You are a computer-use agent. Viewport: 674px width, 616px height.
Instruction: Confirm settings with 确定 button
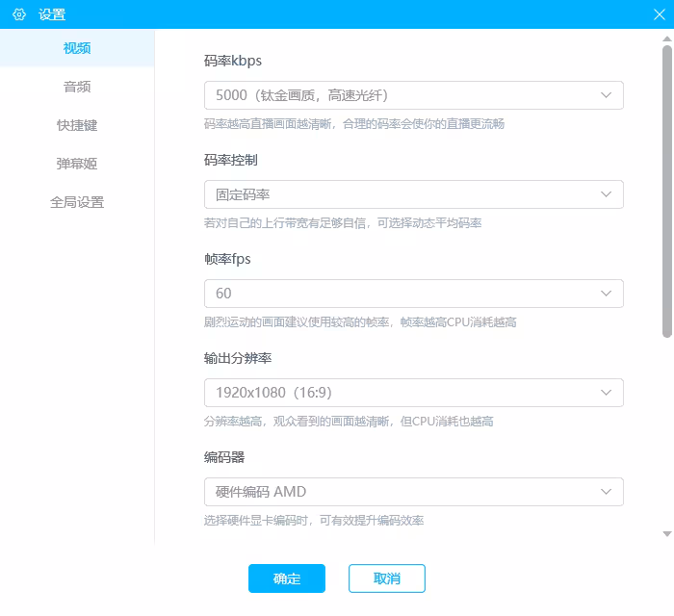point(287,578)
